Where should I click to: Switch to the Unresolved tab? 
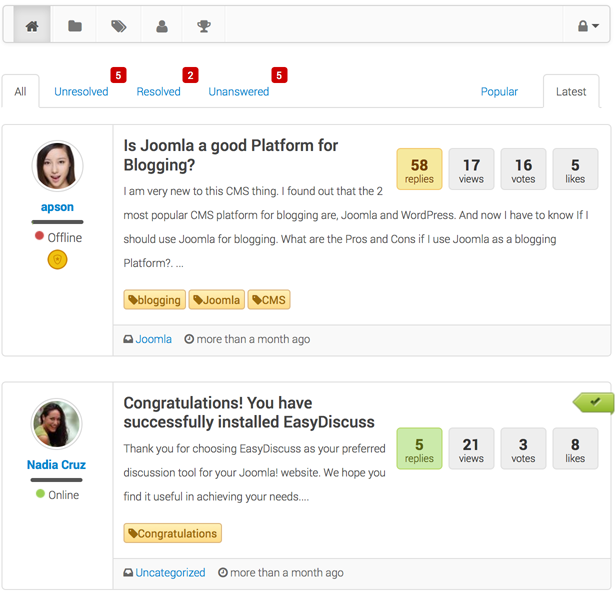coord(81,91)
